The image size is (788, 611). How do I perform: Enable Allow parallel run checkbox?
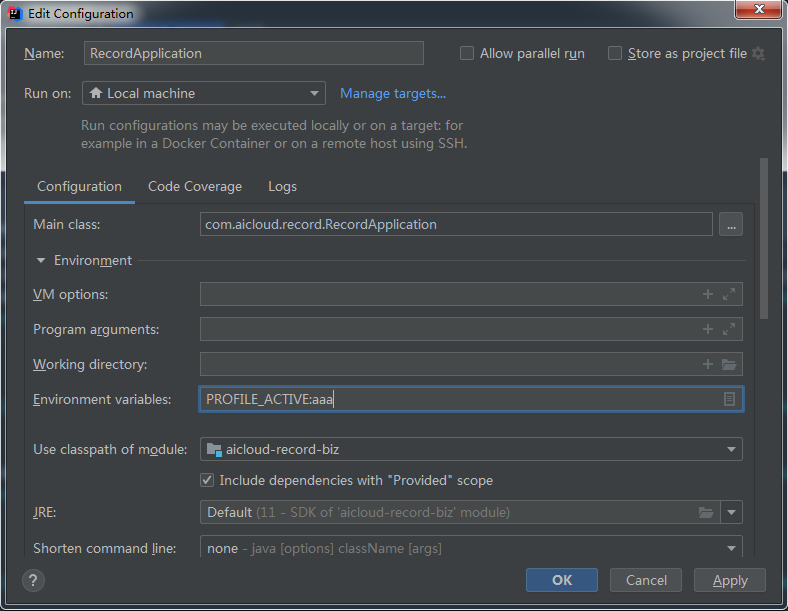[467, 54]
